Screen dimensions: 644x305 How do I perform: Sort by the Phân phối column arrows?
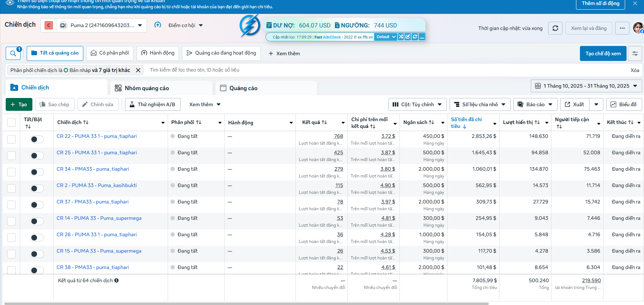(x=199, y=122)
